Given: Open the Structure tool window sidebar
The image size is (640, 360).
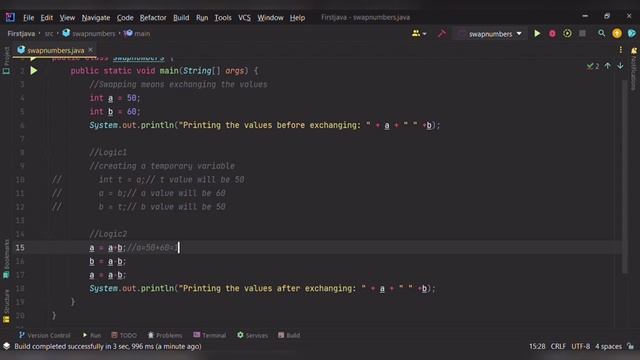Looking at the screenshot, I should tap(6, 306).
